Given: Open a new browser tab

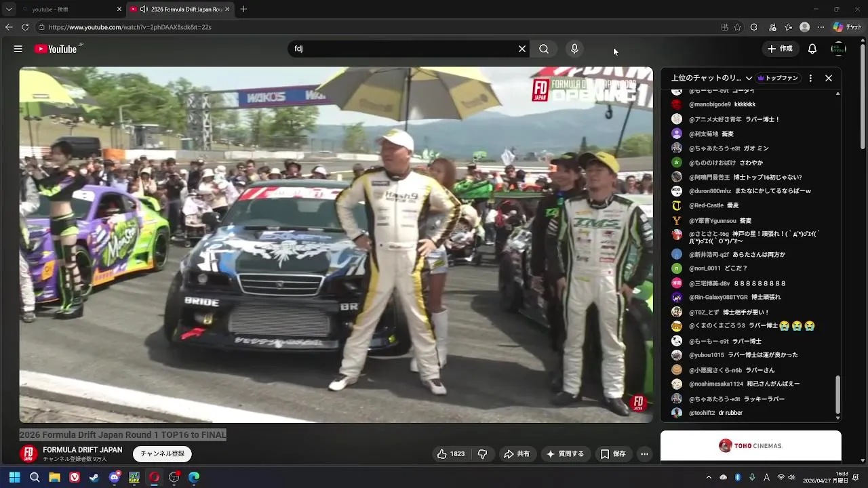Looking at the screenshot, I should coord(243,9).
